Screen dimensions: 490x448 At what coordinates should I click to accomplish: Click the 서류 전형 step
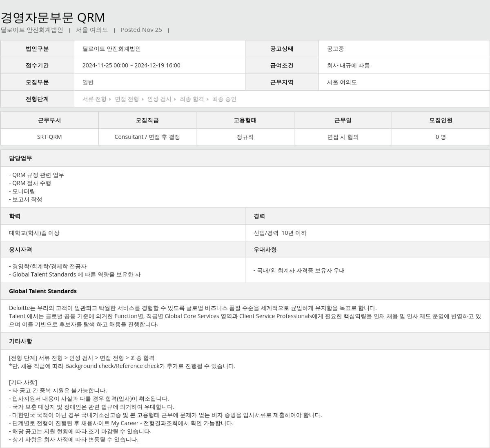[x=94, y=99]
